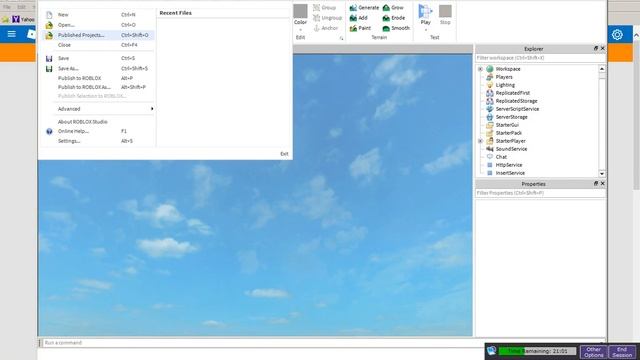Select StarterGui in Explorer

tap(507, 125)
